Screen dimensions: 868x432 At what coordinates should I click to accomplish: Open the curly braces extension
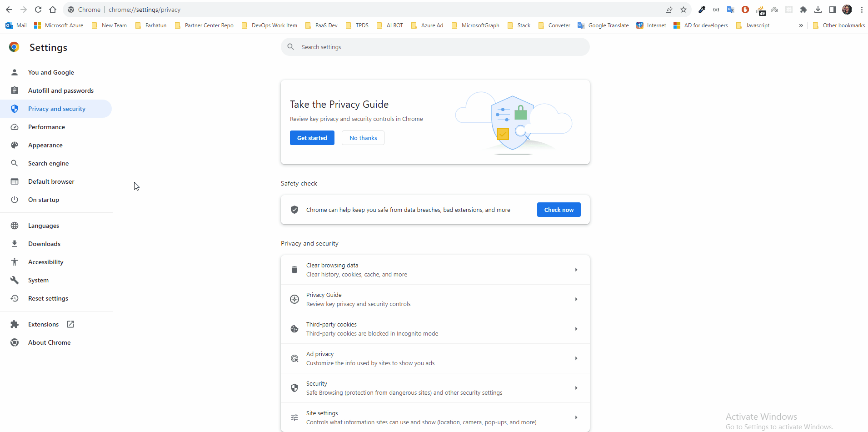pos(716,10)
